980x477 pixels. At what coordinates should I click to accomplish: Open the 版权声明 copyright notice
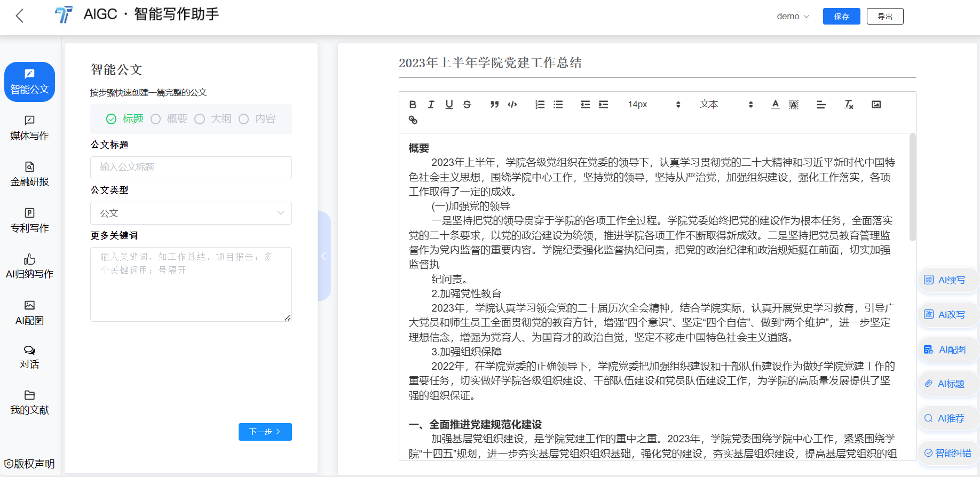(29, 464)
